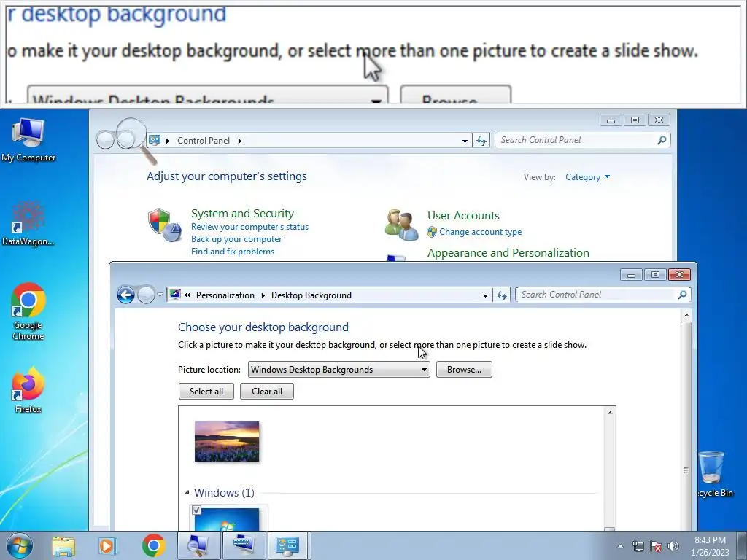Refresh the Desktop Background window

(x=502, y=295)
